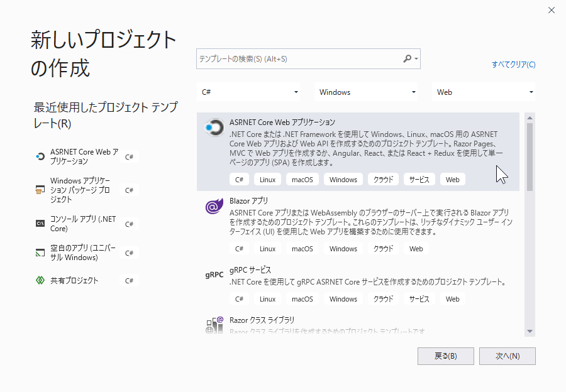Select ASP.NET Core Web アプリケーション template title
Screen dimensions: 566x392
coord(282,122)
